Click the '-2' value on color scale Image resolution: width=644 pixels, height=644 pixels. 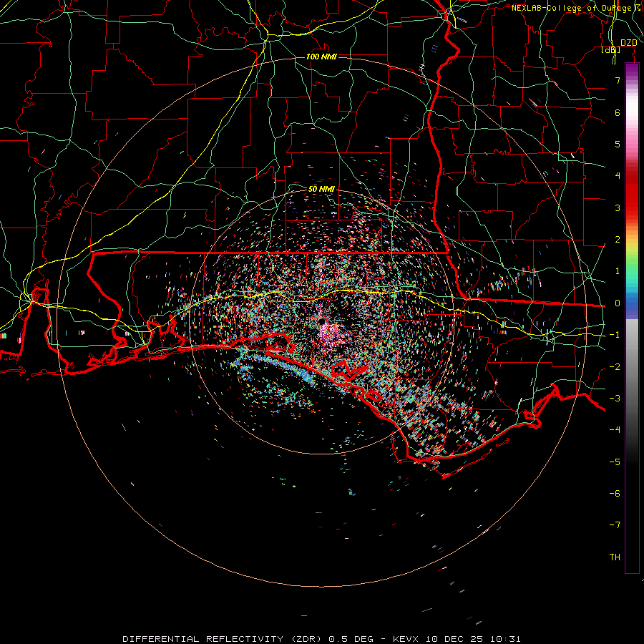615,367
